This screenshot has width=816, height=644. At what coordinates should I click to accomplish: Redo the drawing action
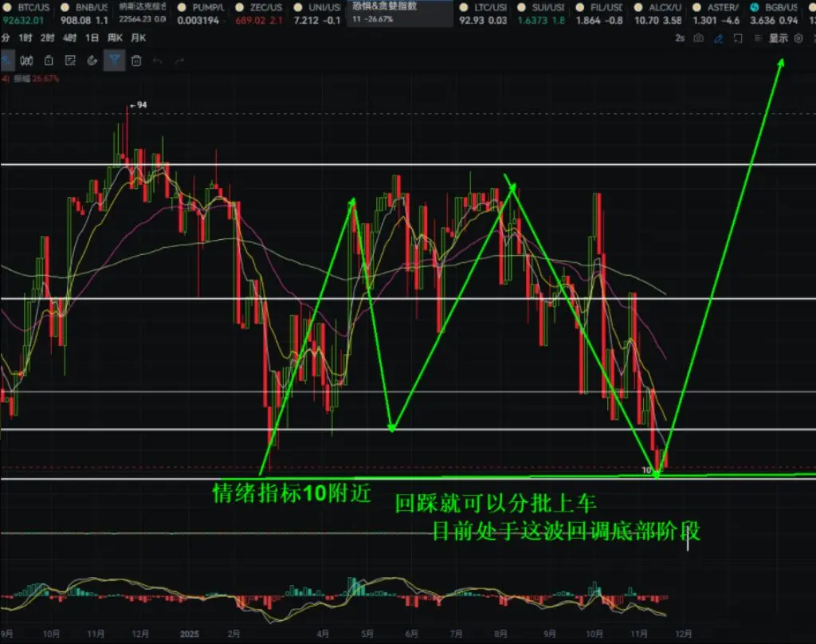(179, 61)
